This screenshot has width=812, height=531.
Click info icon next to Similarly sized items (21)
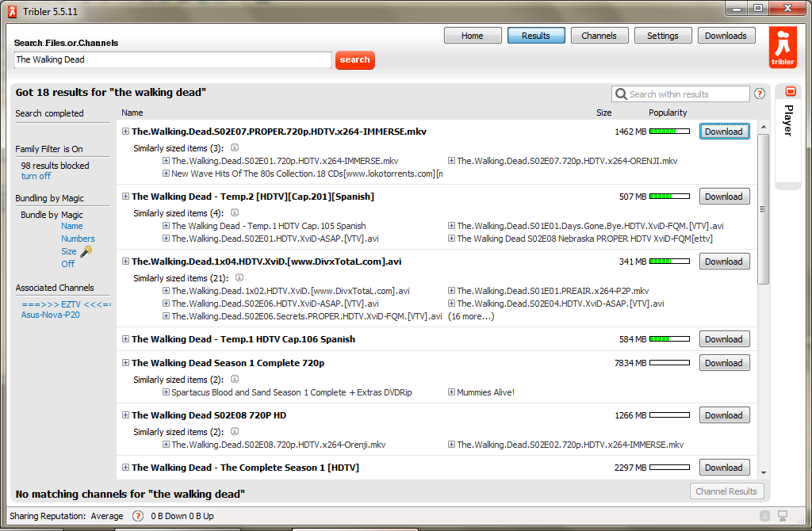pyautogui.click(x=239, y=277)
